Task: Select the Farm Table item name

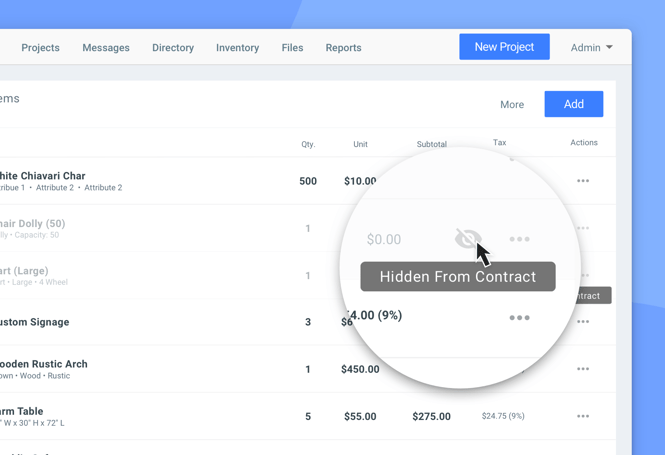Action: pyautogui.click(x=22, y=411)
